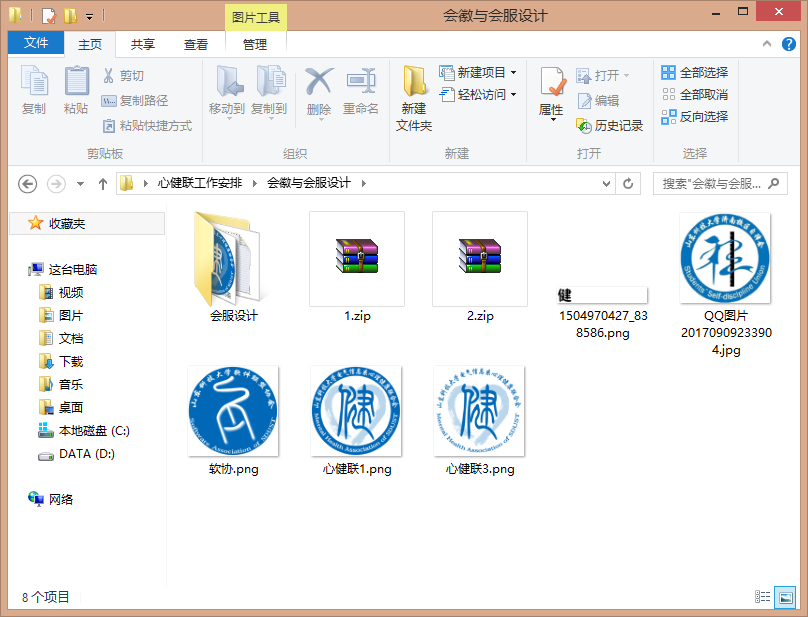The width and height of the screenshot is (808, 617).
Task: Open the 软协.png image thumbnail
Action: [232, 411]
